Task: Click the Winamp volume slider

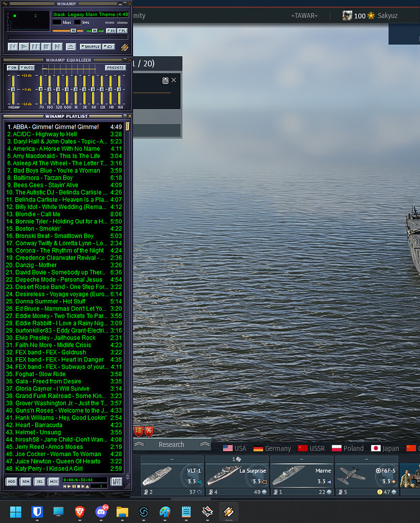Action: point(69,31)
